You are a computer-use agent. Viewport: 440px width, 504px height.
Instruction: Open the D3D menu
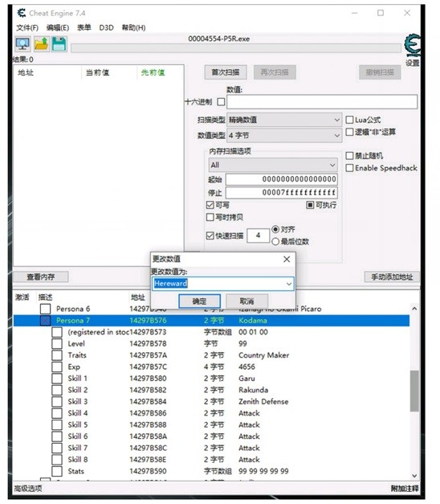coord(106,27)
